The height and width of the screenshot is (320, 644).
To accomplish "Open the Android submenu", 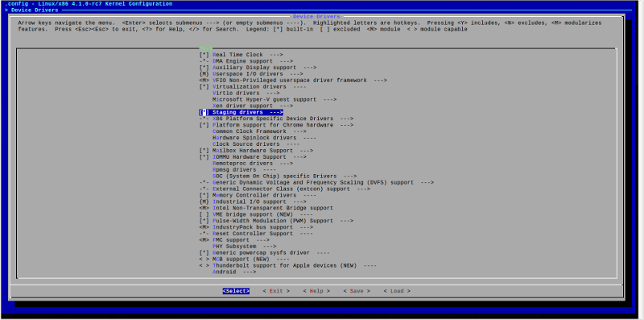I will (x=234, y=272).
